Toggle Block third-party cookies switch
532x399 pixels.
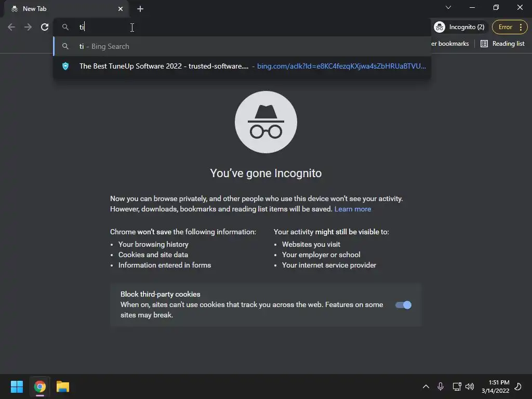(403, 305)
